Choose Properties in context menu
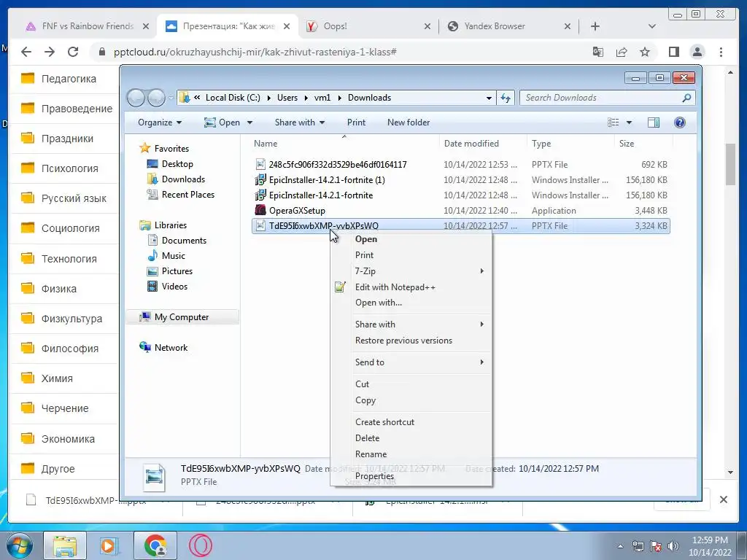The height and width of the screenshot is (560, 747). (411, 476)
